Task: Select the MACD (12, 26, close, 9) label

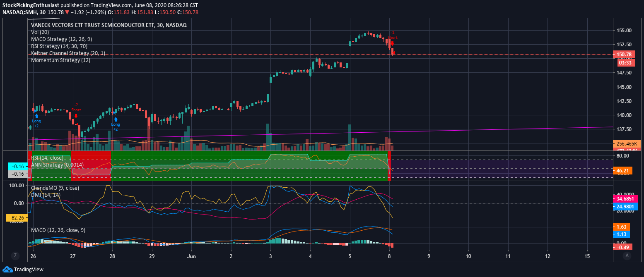Action: (x=58, y=230)
